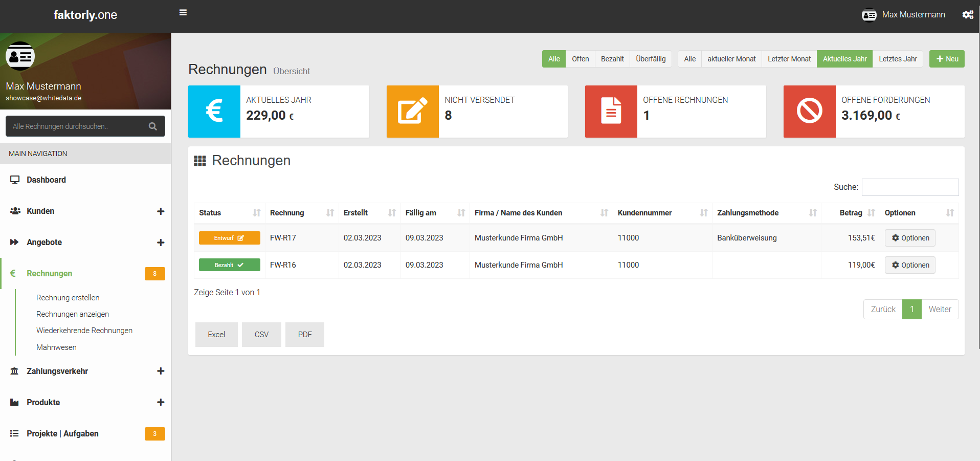The width and height of the screenshot is (980, 461).
Task: Open Rechnung erstellen in sidebar
Action: pos(68,298)
